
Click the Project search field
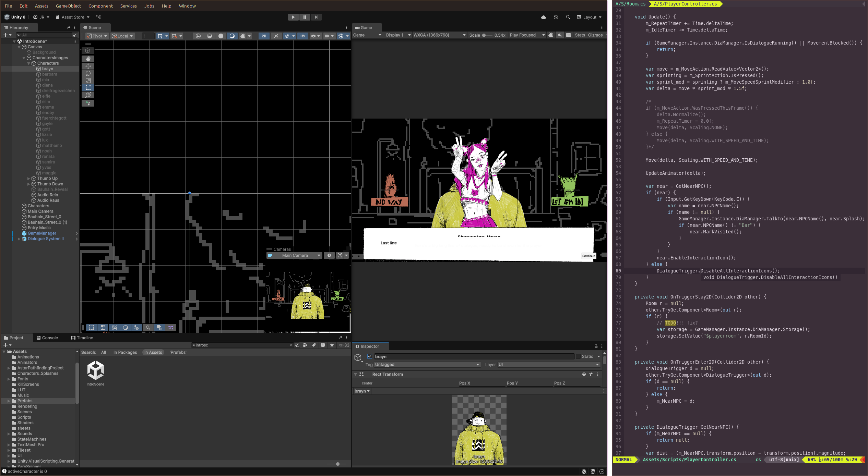point(242,345)
